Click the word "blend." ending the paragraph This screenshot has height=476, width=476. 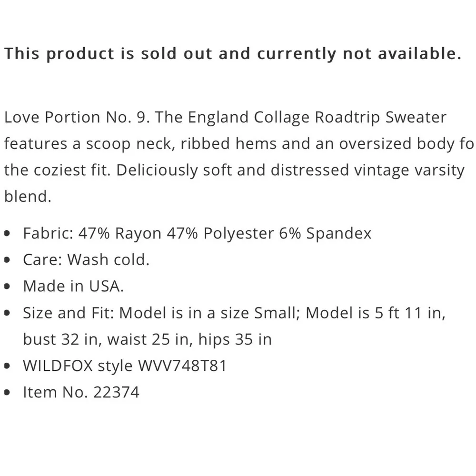click(x=28, y=197)
